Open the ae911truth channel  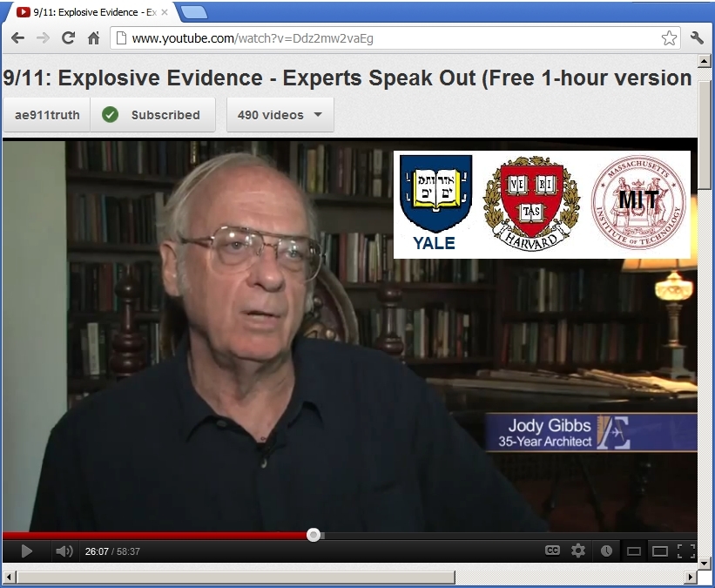tap(47, 115)
